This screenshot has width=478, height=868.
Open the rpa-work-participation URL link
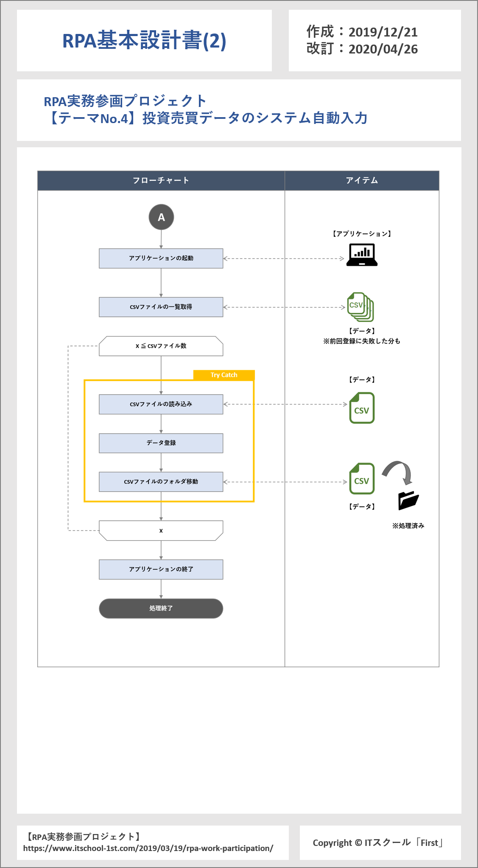[x=148, y=848]
